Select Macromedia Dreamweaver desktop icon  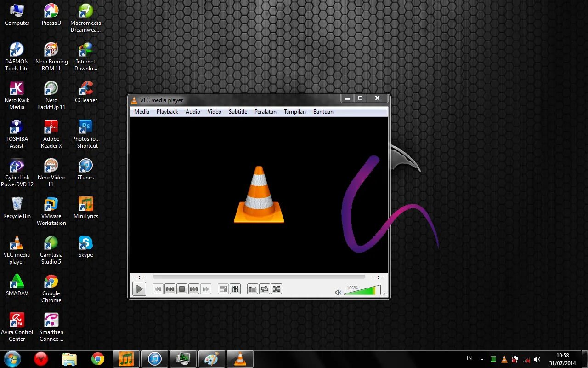85,18
